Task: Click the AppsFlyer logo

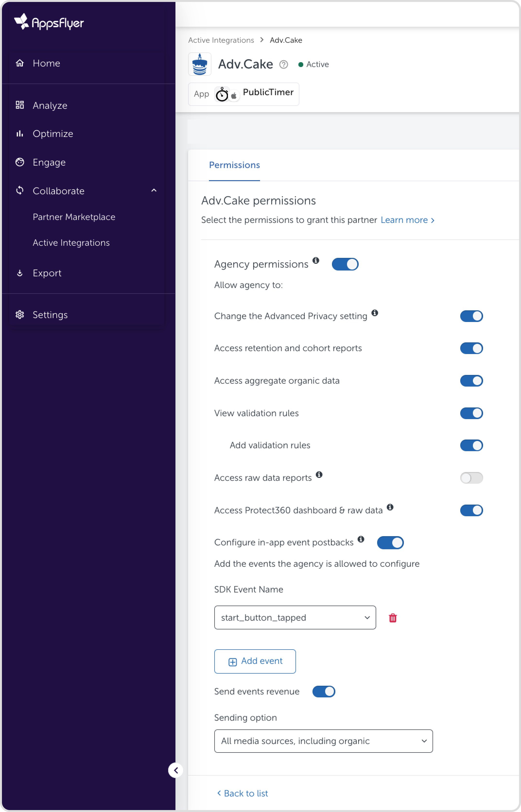Action: click(49, 22)
